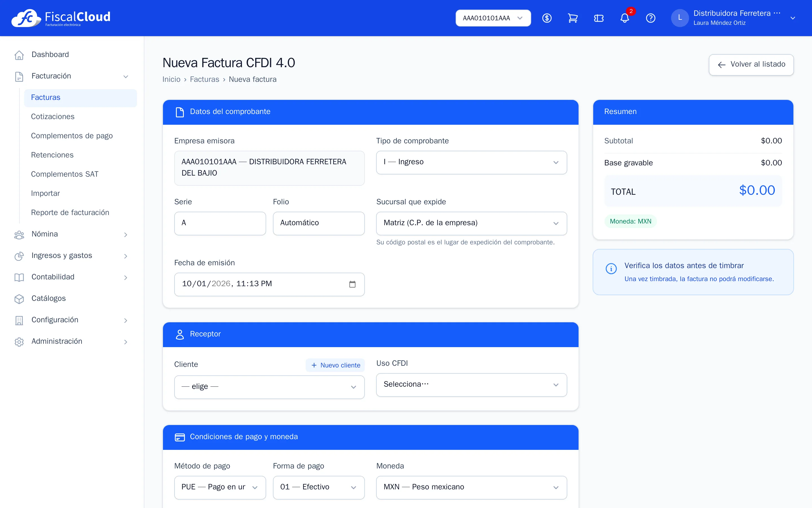Select Facturas in the sidebar
This screenshot has height=508, width=812.
click(x=80, y=98)
